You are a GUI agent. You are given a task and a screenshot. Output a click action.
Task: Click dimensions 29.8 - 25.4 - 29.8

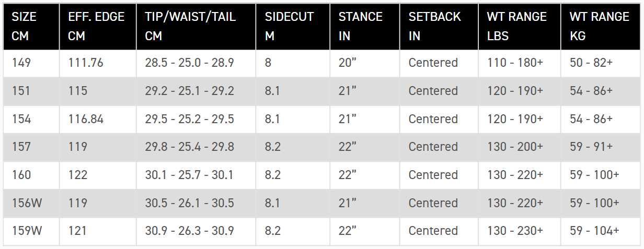[189, 147]
